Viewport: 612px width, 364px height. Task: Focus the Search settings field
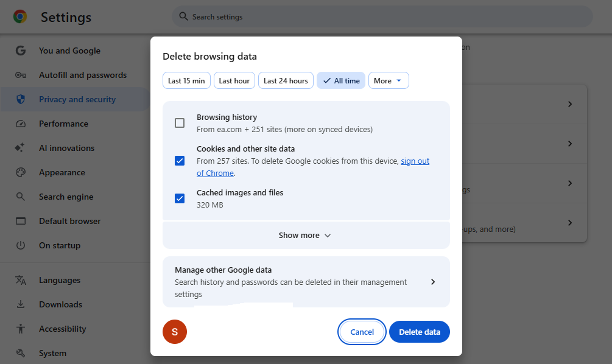382,17
